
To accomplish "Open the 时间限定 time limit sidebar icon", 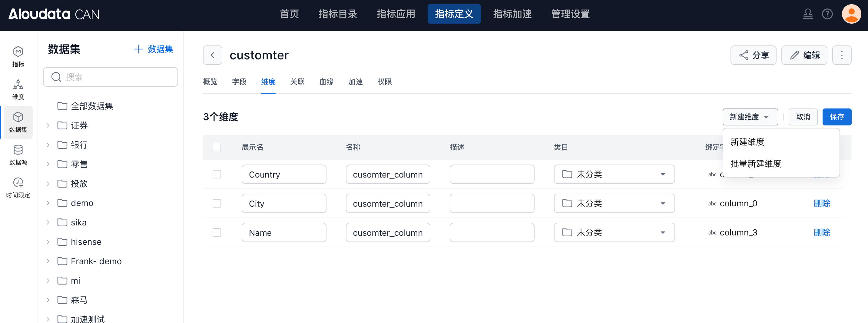I will coord(18,188).
